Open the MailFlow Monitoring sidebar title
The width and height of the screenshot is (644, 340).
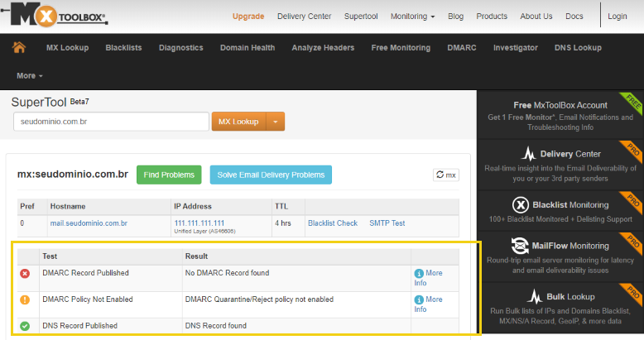pos(570,246)
